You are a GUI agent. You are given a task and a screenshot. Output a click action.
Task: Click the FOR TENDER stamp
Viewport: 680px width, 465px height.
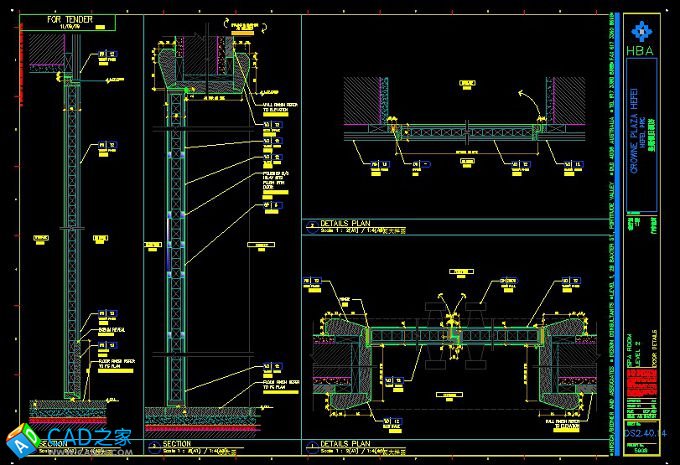78,22
